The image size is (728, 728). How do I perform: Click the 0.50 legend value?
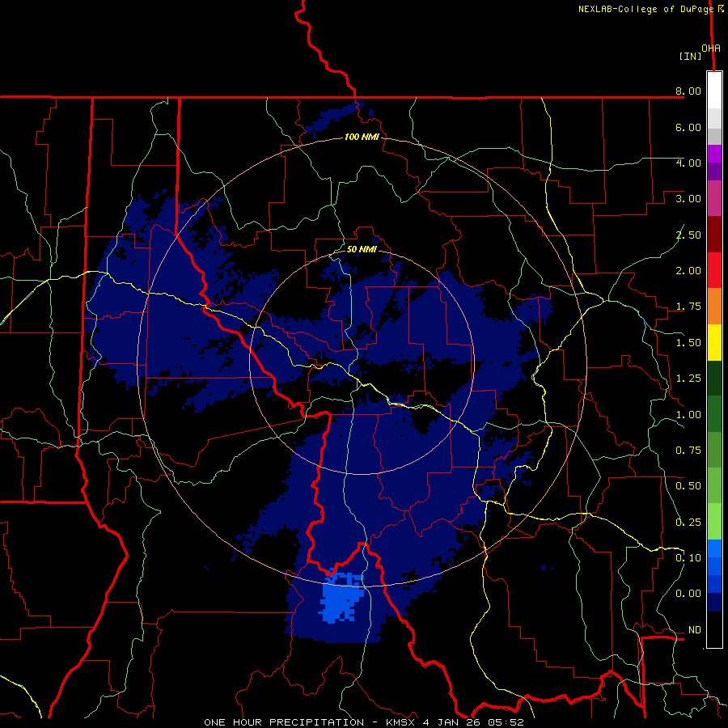click(688, 486)
